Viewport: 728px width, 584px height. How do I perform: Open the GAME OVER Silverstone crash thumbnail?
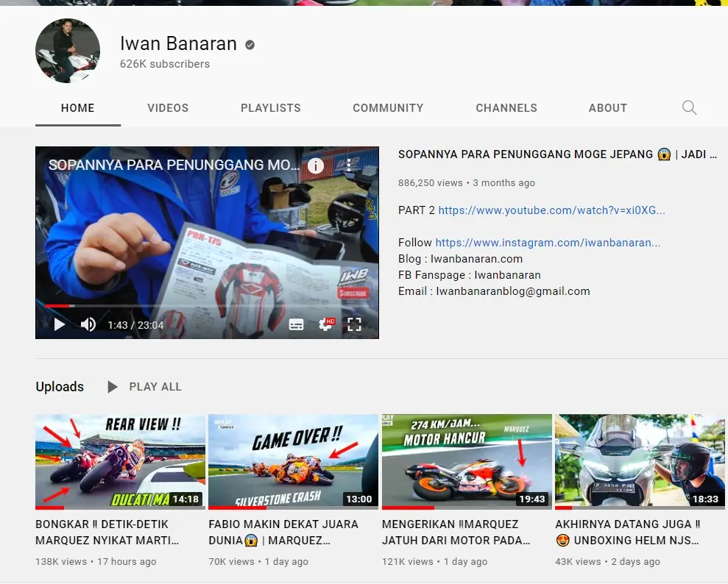click(x=294, y=462)
